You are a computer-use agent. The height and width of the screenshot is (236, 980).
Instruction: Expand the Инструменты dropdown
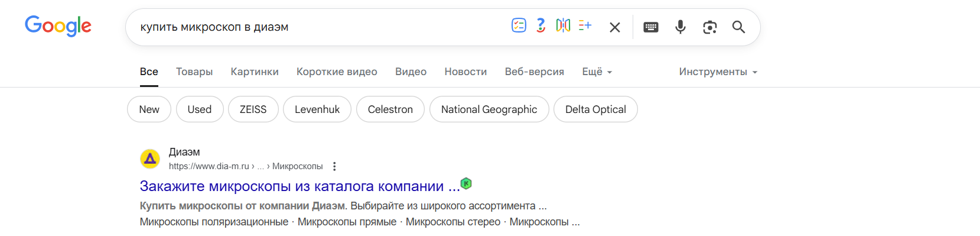pos(718,72)
